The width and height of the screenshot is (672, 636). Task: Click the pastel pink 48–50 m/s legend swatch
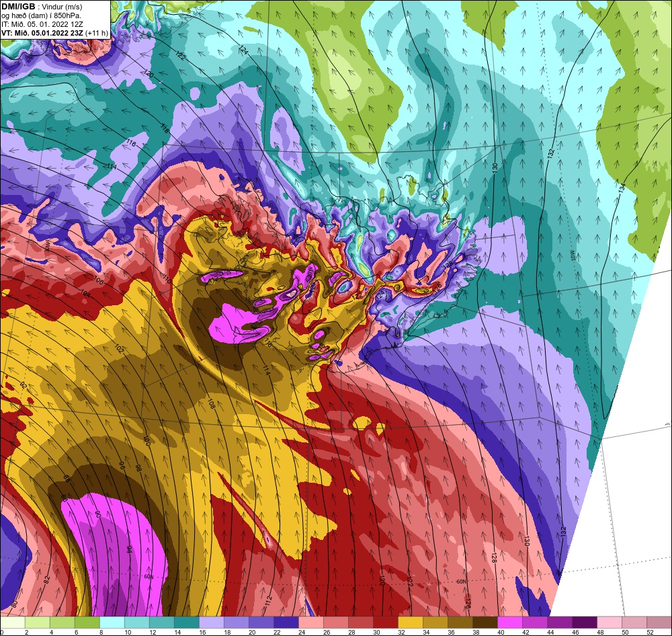pos(610,623)
